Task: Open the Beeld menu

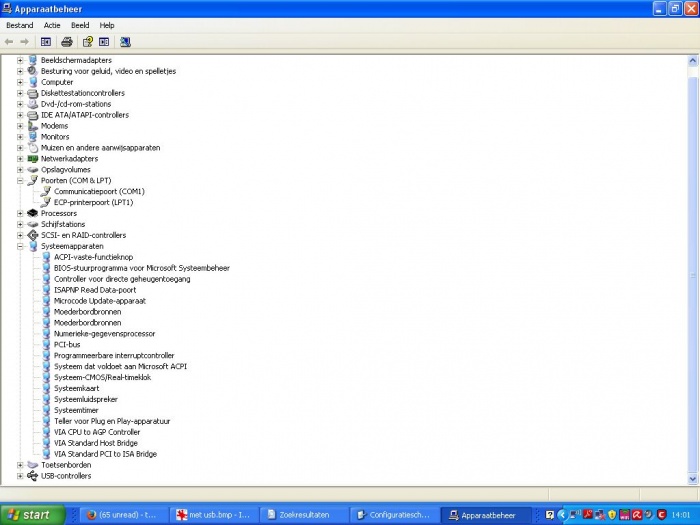Action: point(80,25)
